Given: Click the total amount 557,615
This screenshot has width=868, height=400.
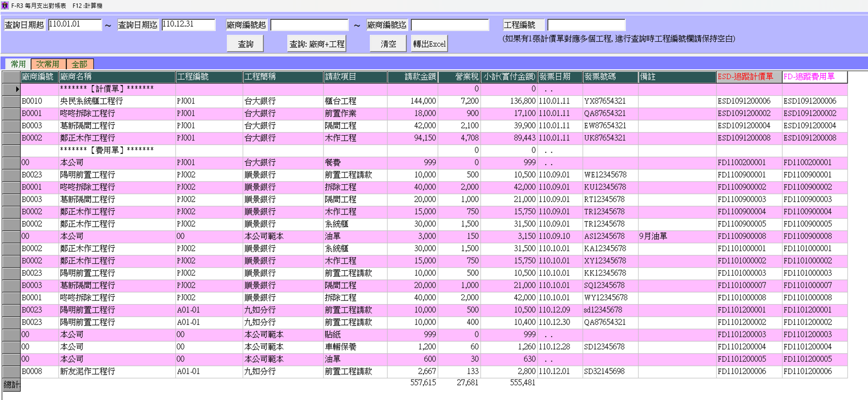Looking at the screenshot, I should click(x=423, y=383).
